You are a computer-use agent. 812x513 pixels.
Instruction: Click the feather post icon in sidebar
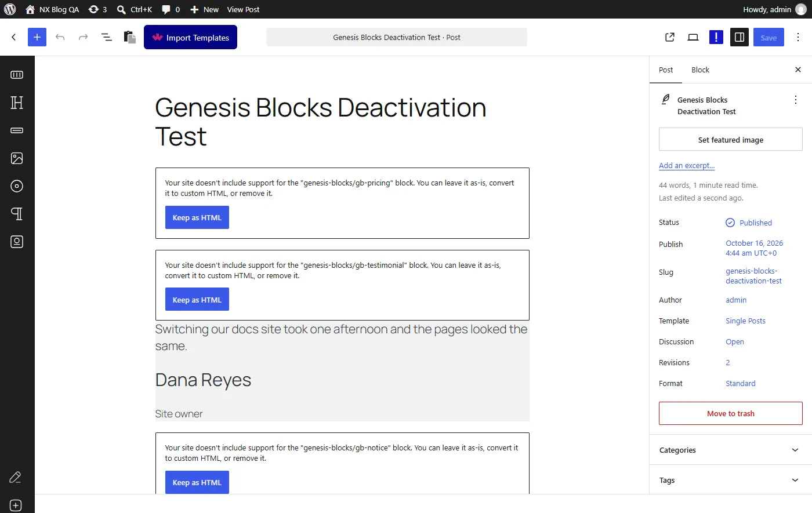666,100
